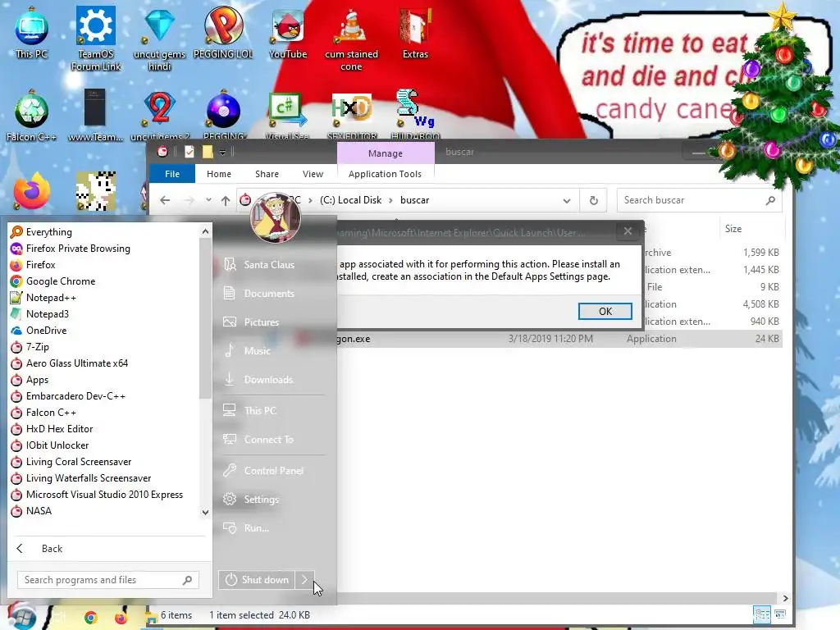The width and height of the screenshot is (840, 630).
Task: Open Firefox from the taskbar
Action: [121, 618]
